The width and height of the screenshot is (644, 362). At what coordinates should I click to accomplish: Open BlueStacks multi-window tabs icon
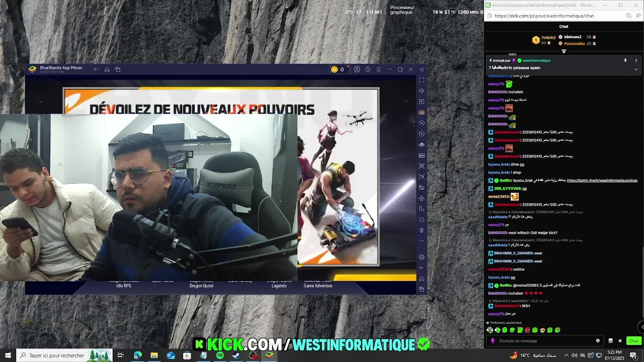point(118,69)
